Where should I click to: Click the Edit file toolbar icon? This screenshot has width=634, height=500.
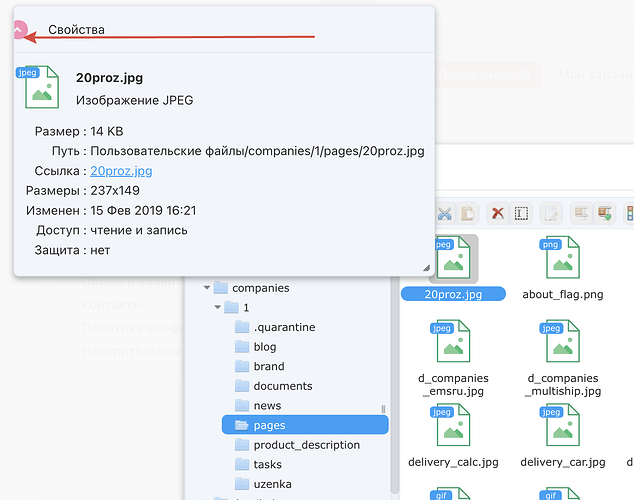click(551, 213)
